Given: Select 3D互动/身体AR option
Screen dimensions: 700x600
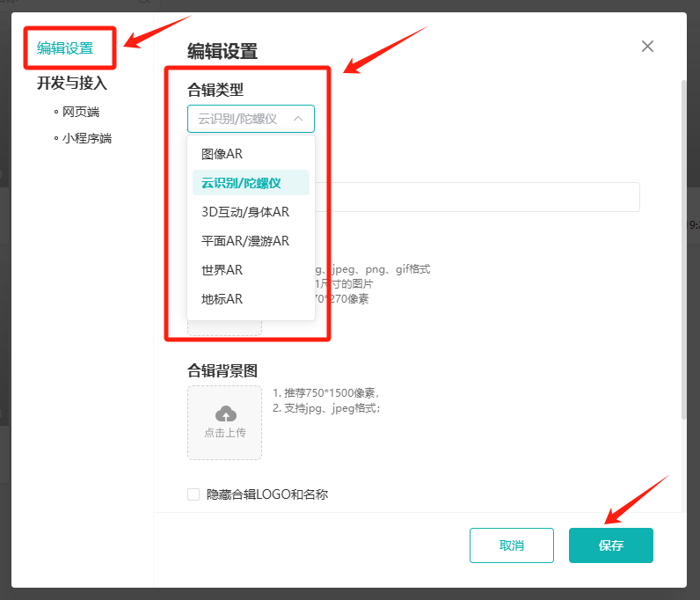Looking at the screenshot, I should [245, 212].
